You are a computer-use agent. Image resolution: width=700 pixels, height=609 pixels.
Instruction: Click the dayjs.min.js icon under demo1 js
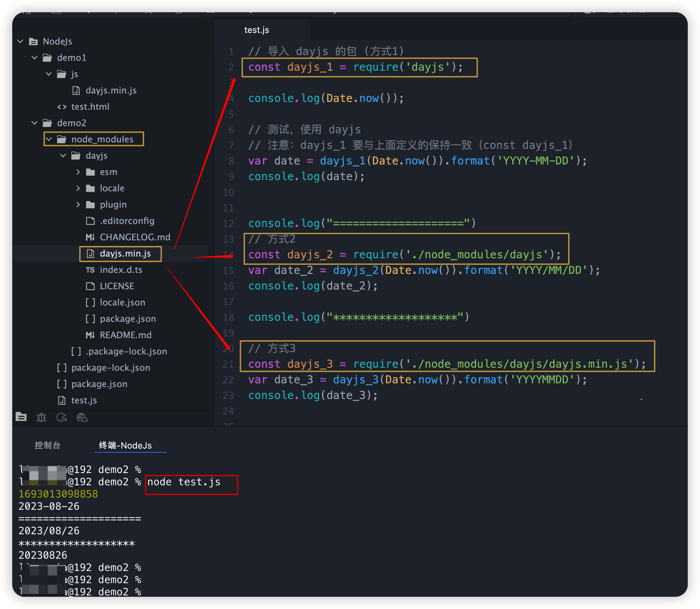[76, 90]
